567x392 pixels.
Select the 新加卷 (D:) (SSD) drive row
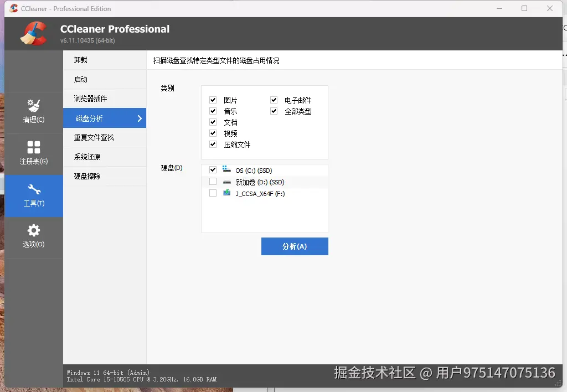point(265,182)
